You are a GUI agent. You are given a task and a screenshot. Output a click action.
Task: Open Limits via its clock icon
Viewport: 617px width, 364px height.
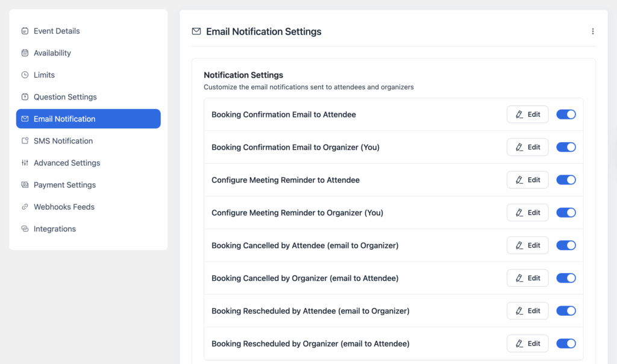coord(24,75)
